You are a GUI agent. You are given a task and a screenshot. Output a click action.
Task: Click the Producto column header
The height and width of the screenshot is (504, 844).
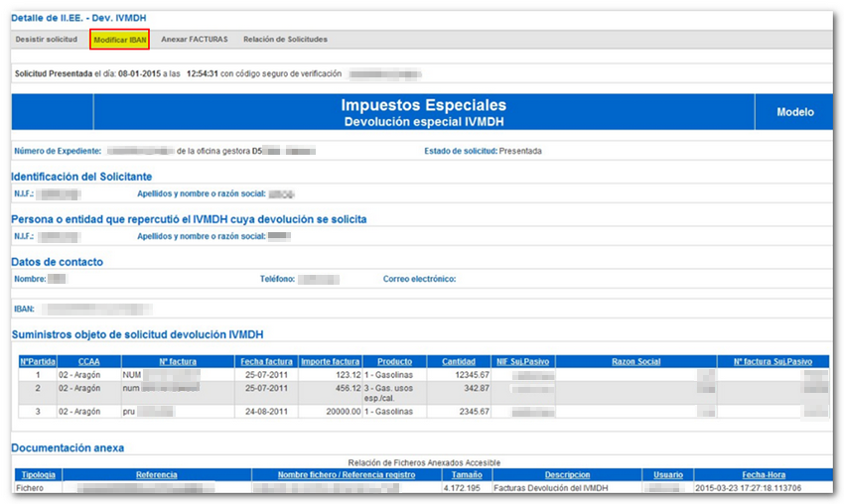click(394, 362)
